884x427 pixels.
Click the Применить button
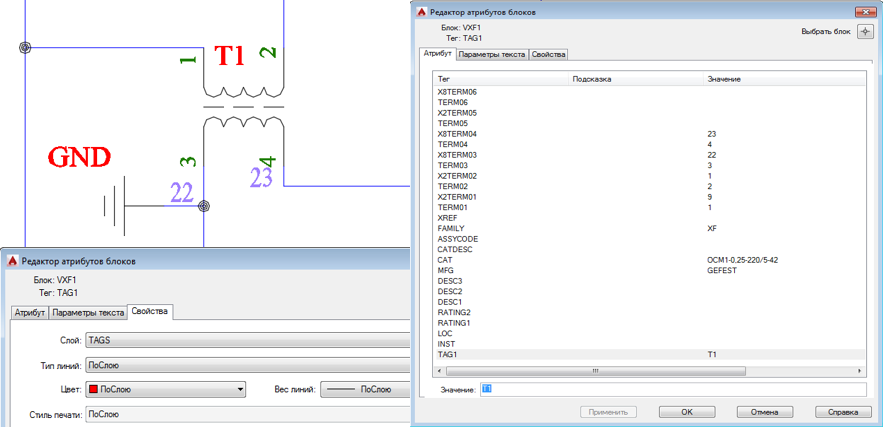(608, 412)
